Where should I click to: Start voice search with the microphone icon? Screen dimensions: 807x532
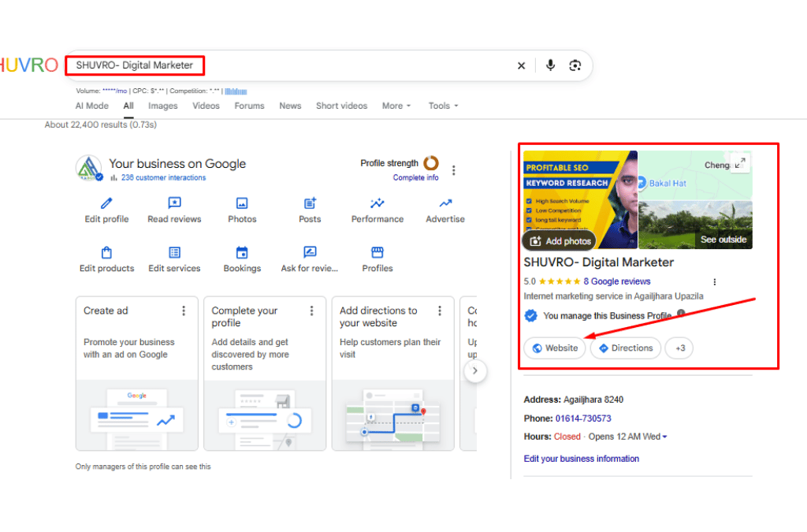(550, 65)
